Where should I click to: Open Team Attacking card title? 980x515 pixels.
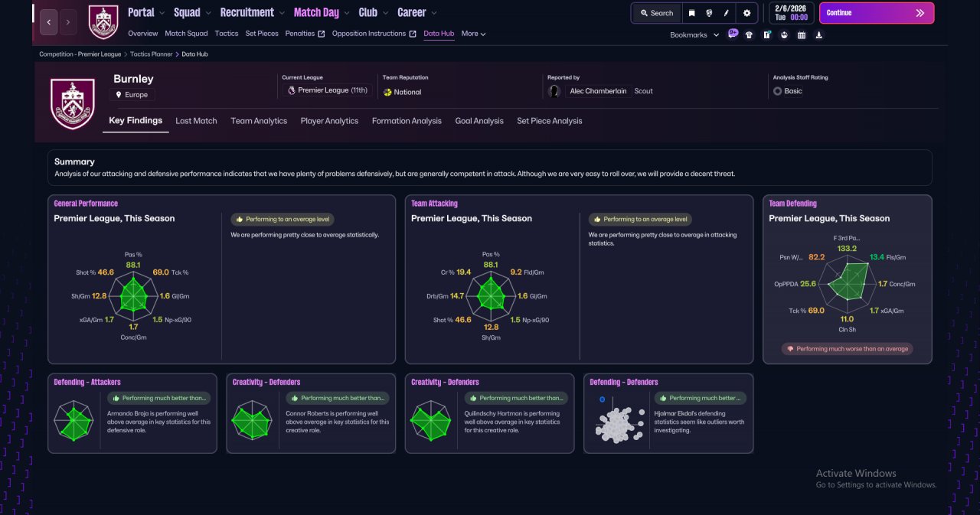coord(434,204)
